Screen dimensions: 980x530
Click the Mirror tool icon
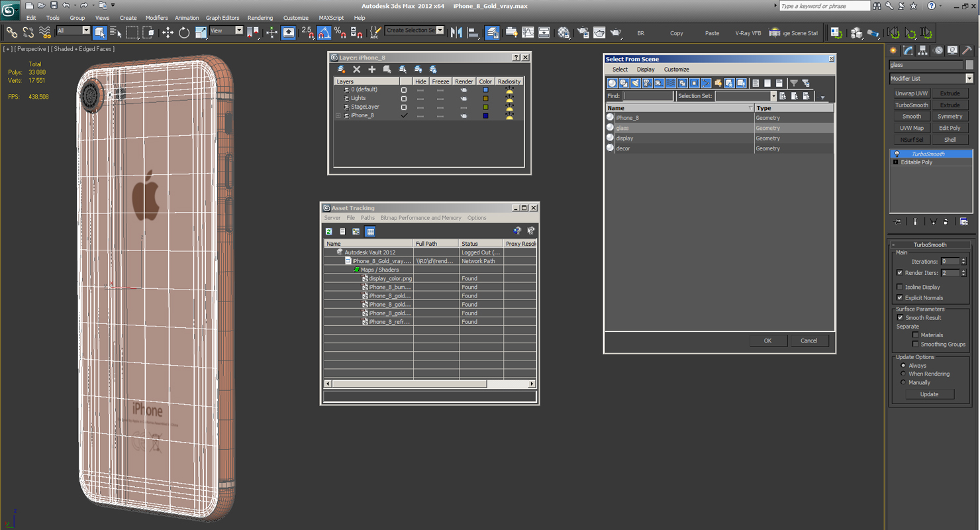pyautogui.click(x=456, y=32)
